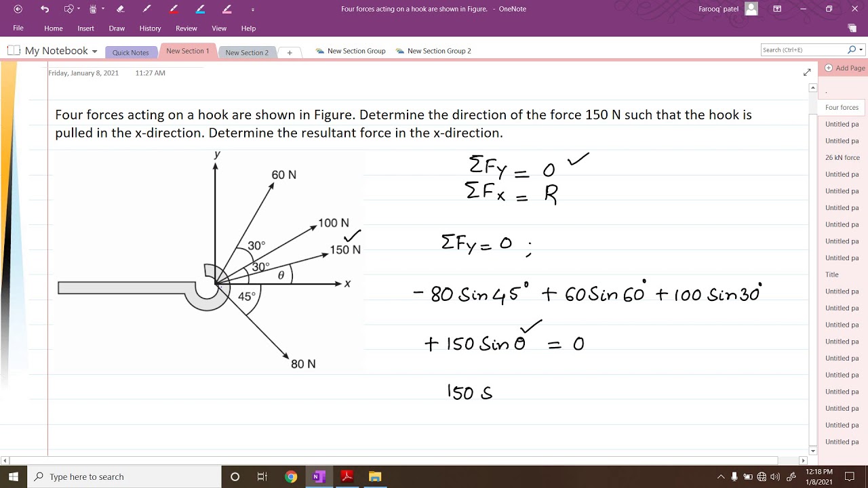Click Add Page button
Viewport: 868px width, 488px height.
point(845,68)
